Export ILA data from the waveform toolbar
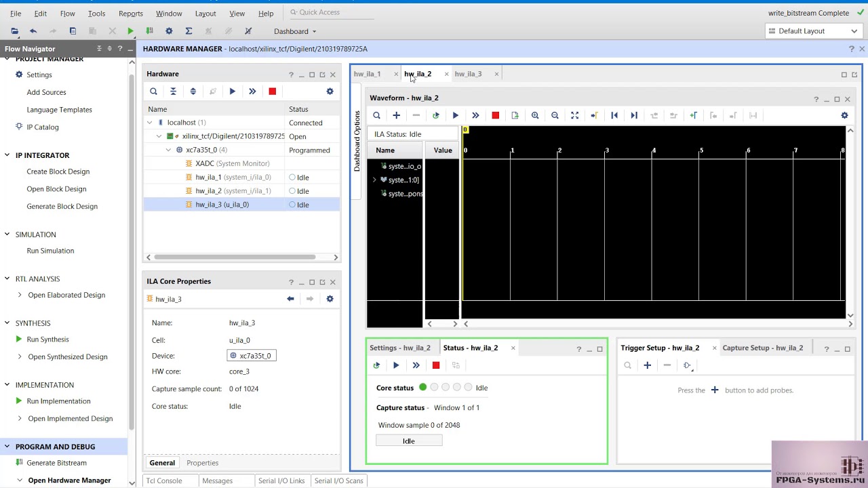The width and height of the screenshot is (868, 488). [515, 115]
